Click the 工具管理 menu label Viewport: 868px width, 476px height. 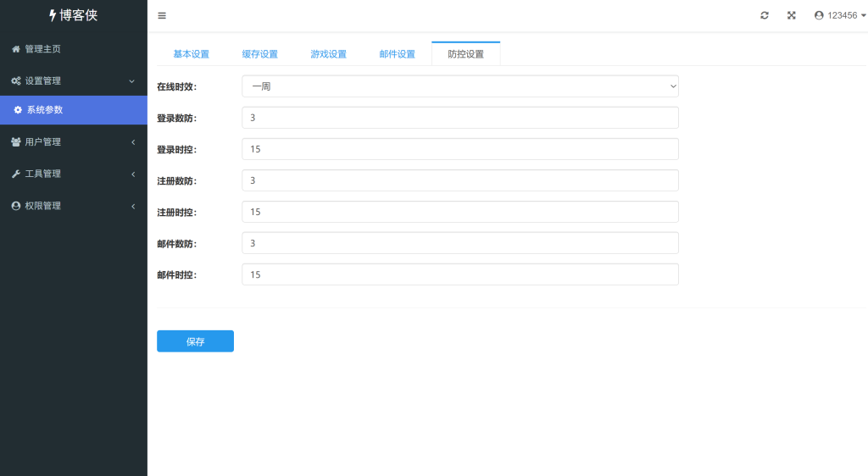pyautogui.click(x=42, y=174)
